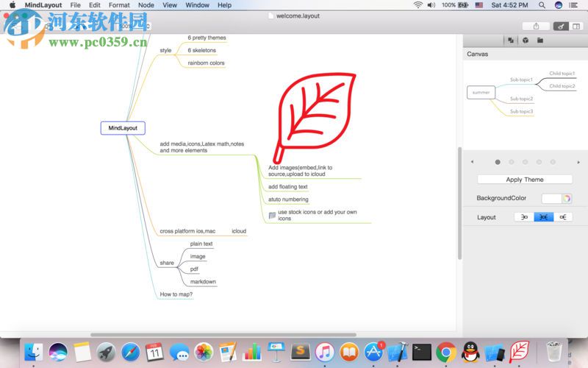Open Notification Center list icon

tap(573, 5)
